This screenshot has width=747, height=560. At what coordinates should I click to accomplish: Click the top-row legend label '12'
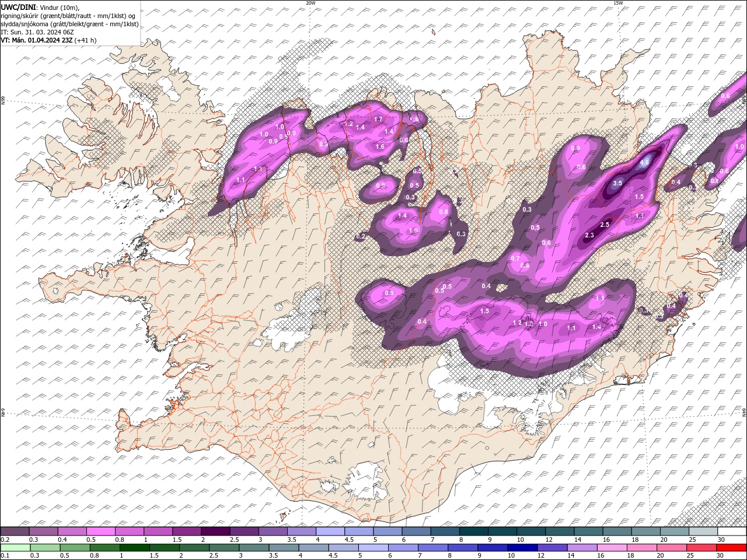(549, 540)
